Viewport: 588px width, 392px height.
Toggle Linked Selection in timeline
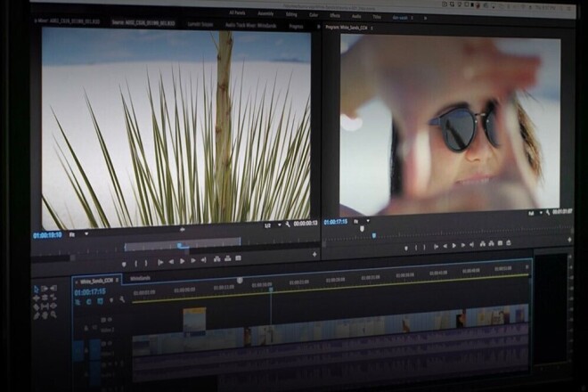pos(100,301)
